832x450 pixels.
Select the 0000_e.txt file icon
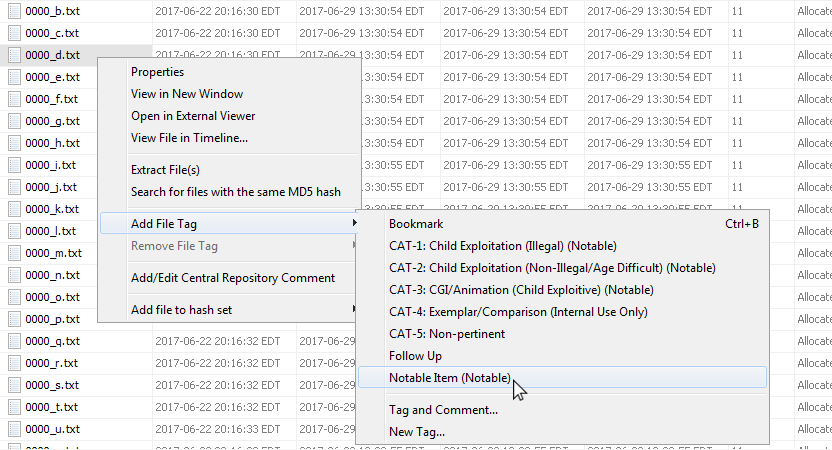pyautogui.click(x=14, y=77)
